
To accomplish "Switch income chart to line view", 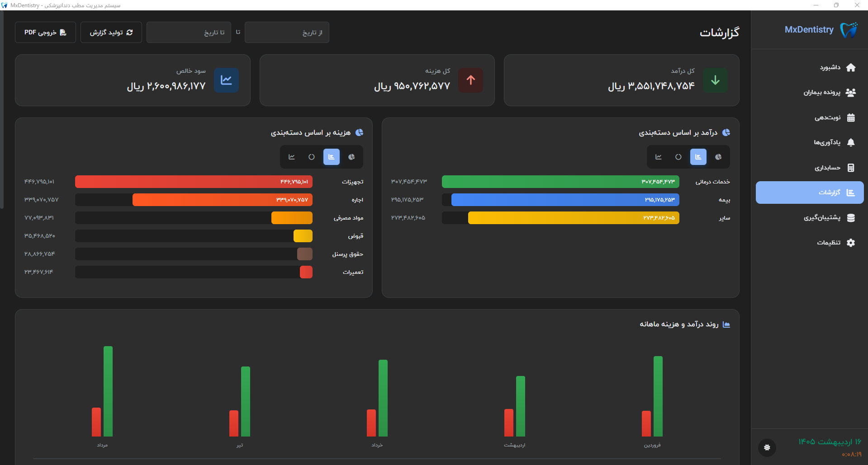I will (659, 157).
